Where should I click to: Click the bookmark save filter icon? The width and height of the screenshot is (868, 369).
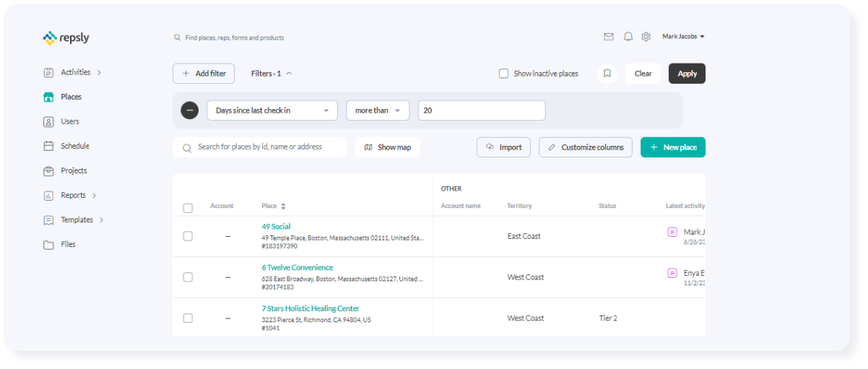[x=607, y=74]
